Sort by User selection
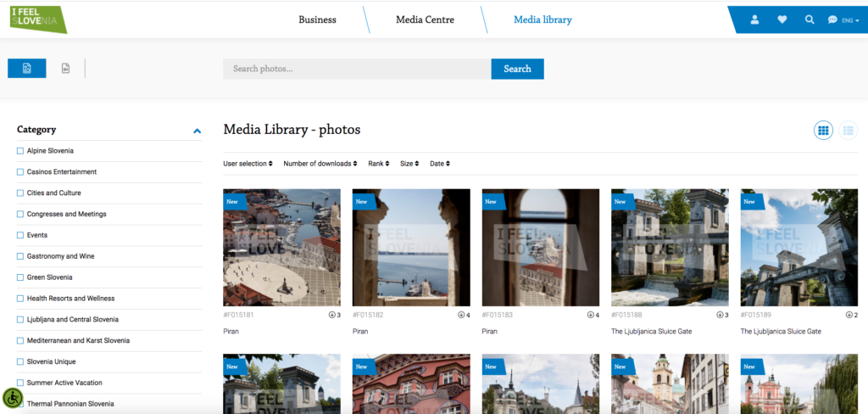Image resolution: width=868 pixels, height=414 pixels. point(248,164)
